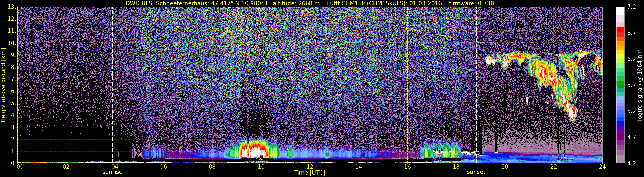The width and height of the screenshot is (644, 177).
Task: Click the 'sunset' label below the axis
Action: coord(476,172)
